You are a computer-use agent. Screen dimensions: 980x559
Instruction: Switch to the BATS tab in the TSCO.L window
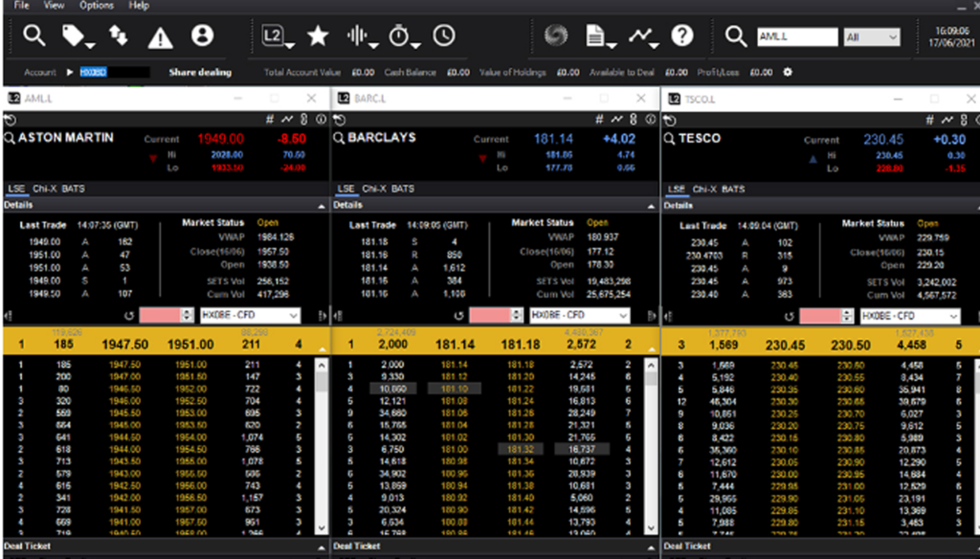coord(733,189)
